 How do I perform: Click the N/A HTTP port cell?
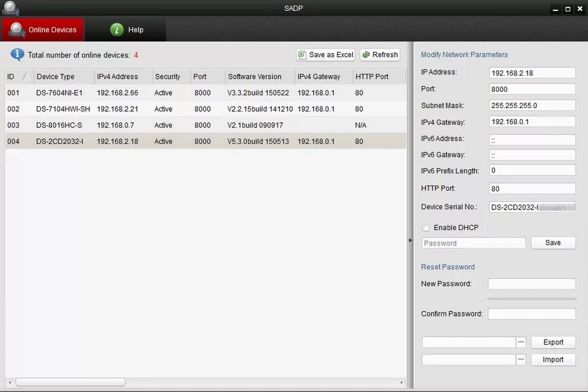tap(360, 125)
